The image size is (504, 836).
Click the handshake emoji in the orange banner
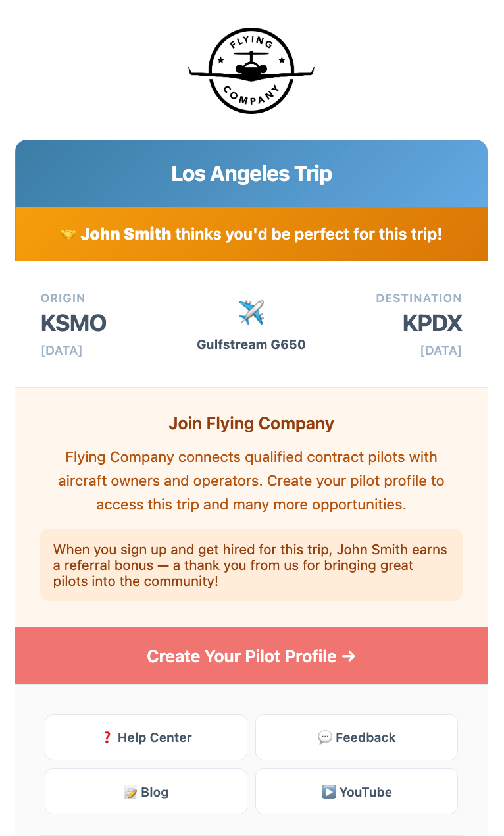(68, 234)
